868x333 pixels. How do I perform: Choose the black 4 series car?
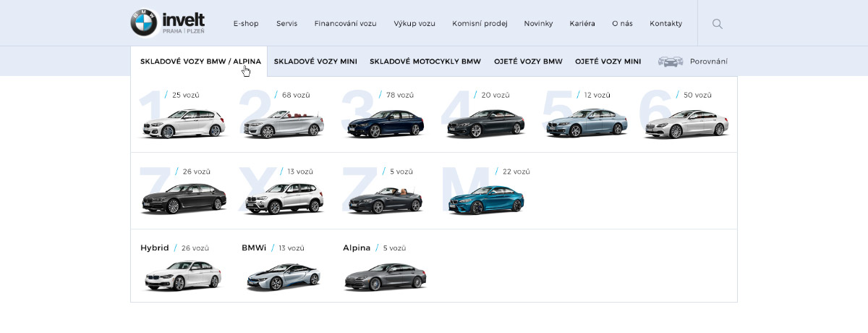click(x=485, y=123)
